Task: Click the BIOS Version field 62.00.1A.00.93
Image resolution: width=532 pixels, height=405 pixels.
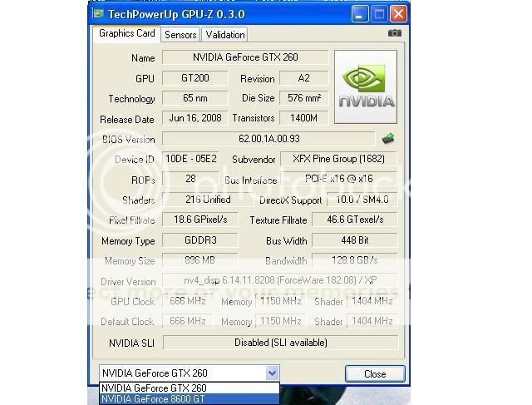Action: 268,139
